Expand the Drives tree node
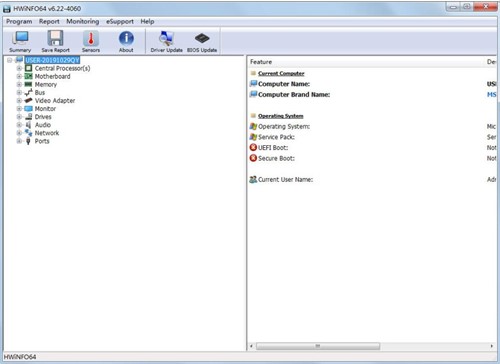 (19, 117)
